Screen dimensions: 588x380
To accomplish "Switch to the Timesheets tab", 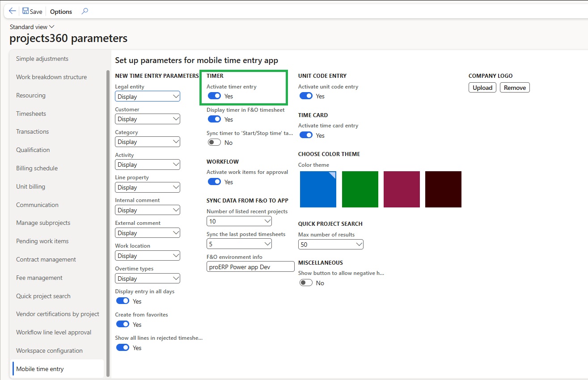I will click(x=31, y=114).
